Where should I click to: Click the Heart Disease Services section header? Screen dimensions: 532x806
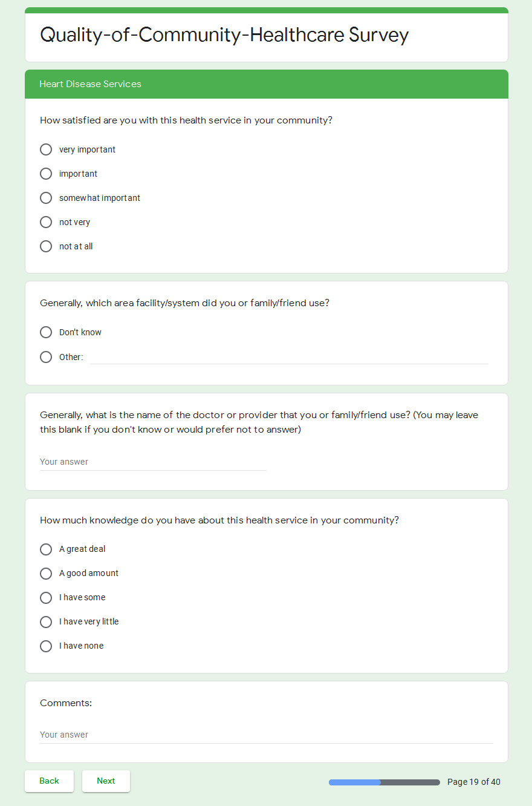266,84
